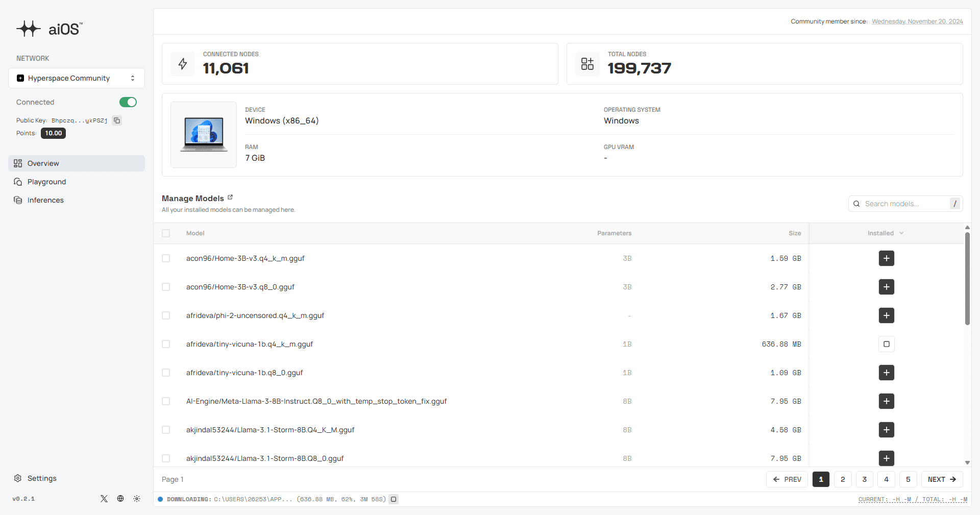Open the X (Twitter) link icon
This screenshot has height=515, width=980.
[104, 499]
